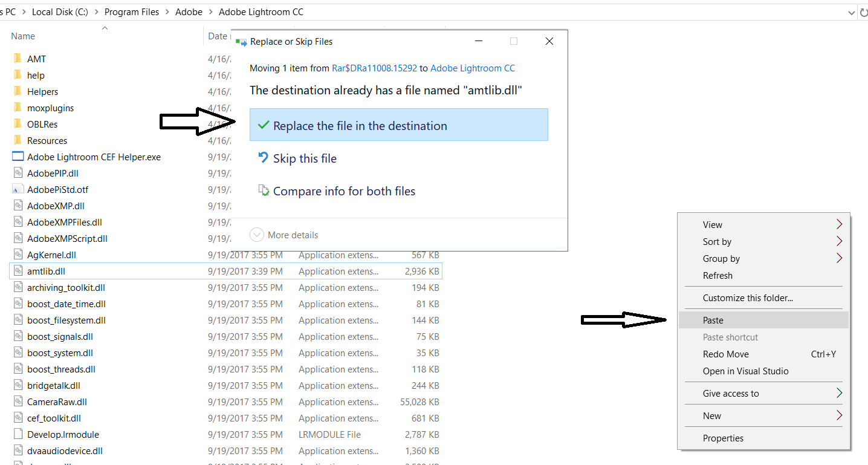
Task: Open the Adobe Lightroom CC destination link
Action: tap(473, 68)
